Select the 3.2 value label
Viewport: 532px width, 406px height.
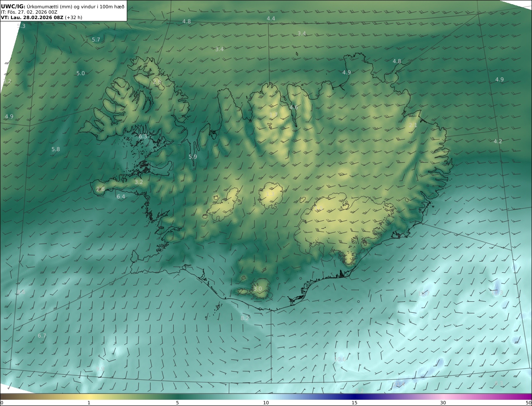(139, 182)
